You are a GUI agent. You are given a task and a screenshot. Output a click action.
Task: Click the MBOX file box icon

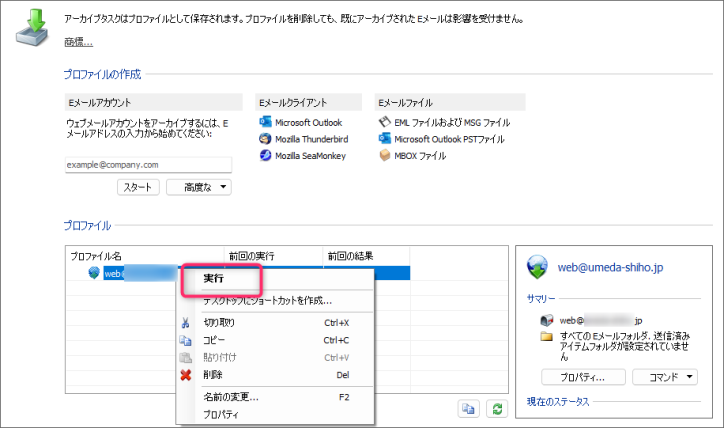tap(385, 155)
